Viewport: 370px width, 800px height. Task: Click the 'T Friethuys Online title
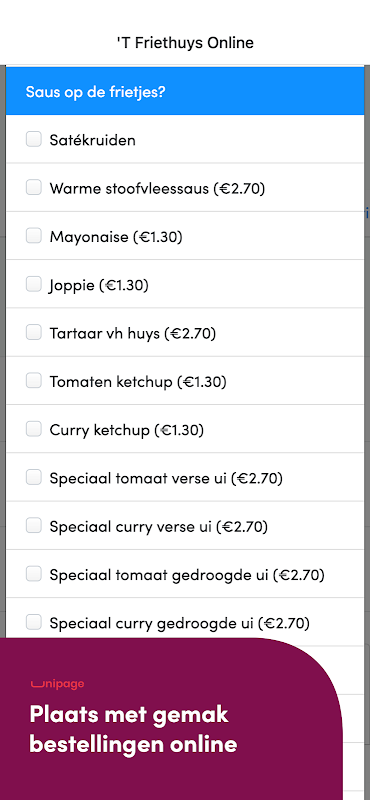(185, 43)
